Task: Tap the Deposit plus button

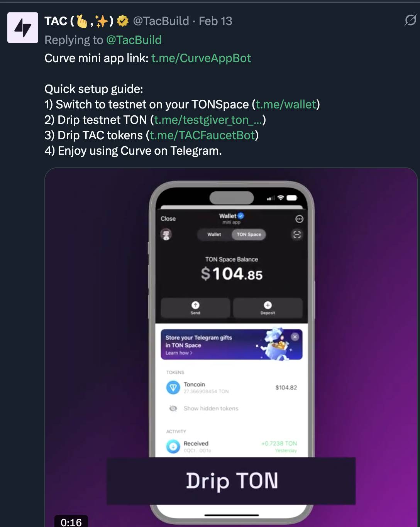Action: [x=268, y=308]
